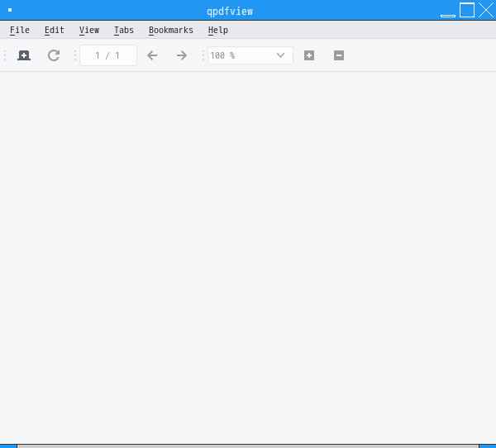The width and height of the screenshot is (496, 448).
Task: Open the Edit menu
Action: (x=55, y=30)
